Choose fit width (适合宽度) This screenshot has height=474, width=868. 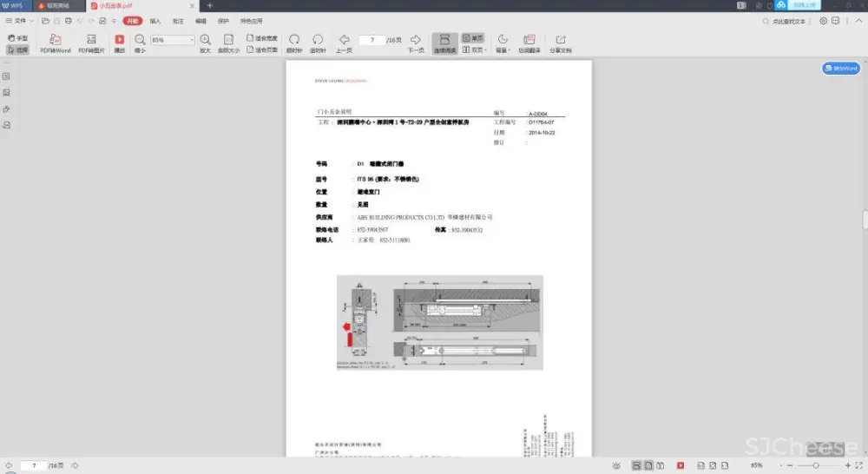click(262, 38)
